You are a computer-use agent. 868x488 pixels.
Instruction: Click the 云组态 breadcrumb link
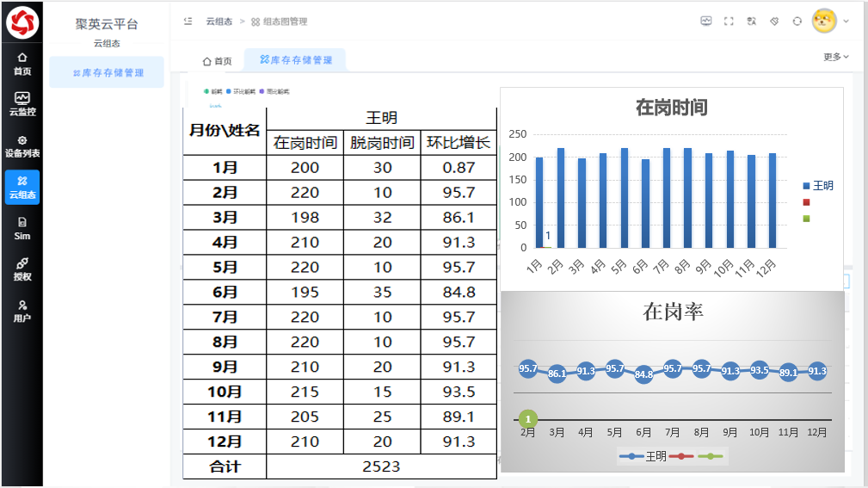click(219, 21)
